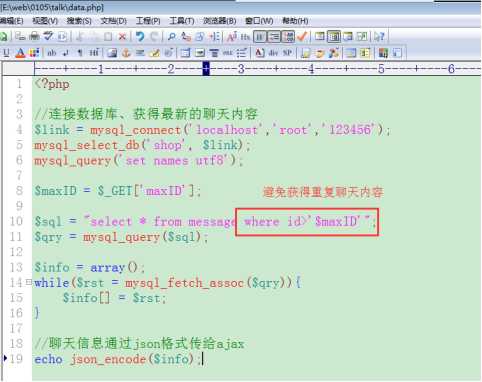
Task: Open the 编辑(E) menu
Action: (11, 21)
